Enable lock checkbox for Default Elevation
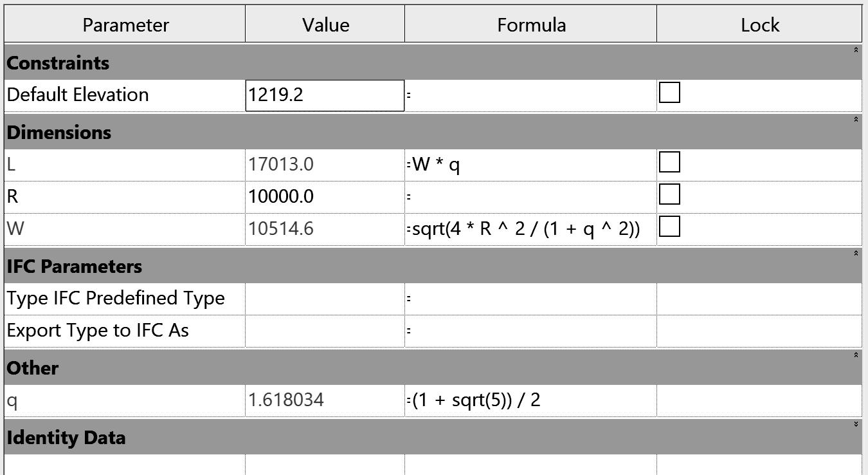The width and height of the screenshot is (868, 475). (x=669, y=93)
